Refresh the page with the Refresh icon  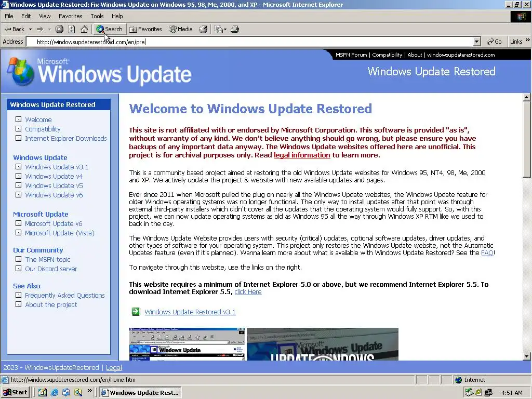pos(72,29)
